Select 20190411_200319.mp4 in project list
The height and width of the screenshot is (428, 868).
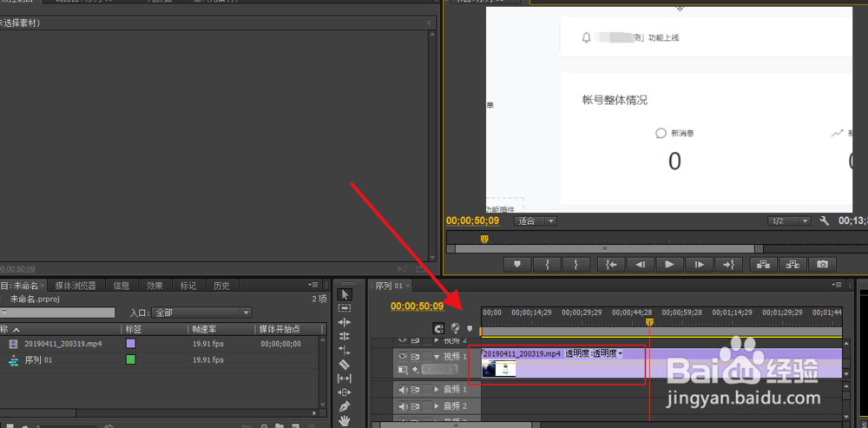63,344
